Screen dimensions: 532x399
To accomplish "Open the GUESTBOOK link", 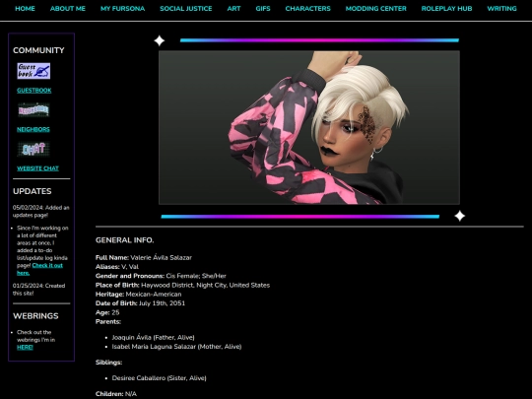I will [33, 91].
